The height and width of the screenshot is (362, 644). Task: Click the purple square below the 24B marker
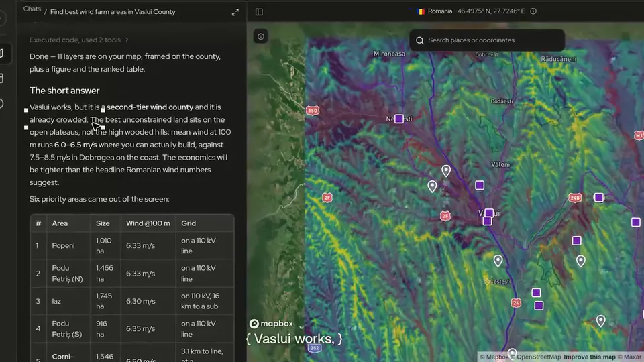tap(577, 241)
